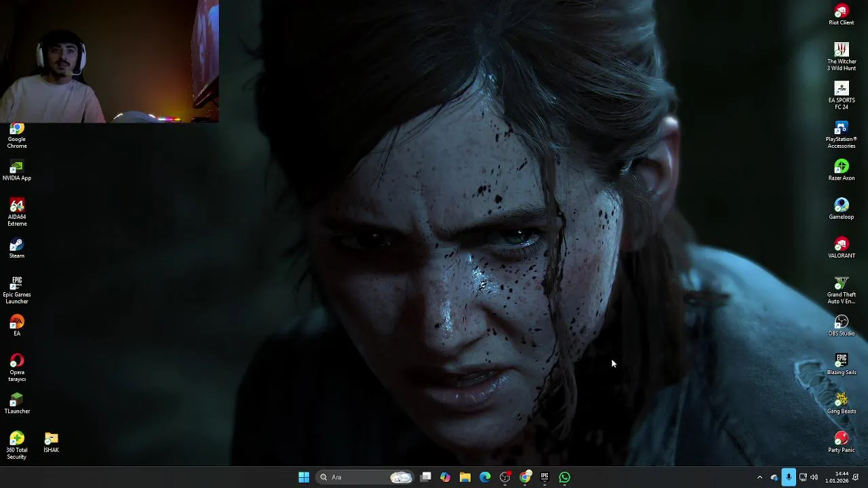Open Copilot from the taskbar

[445, 477]
